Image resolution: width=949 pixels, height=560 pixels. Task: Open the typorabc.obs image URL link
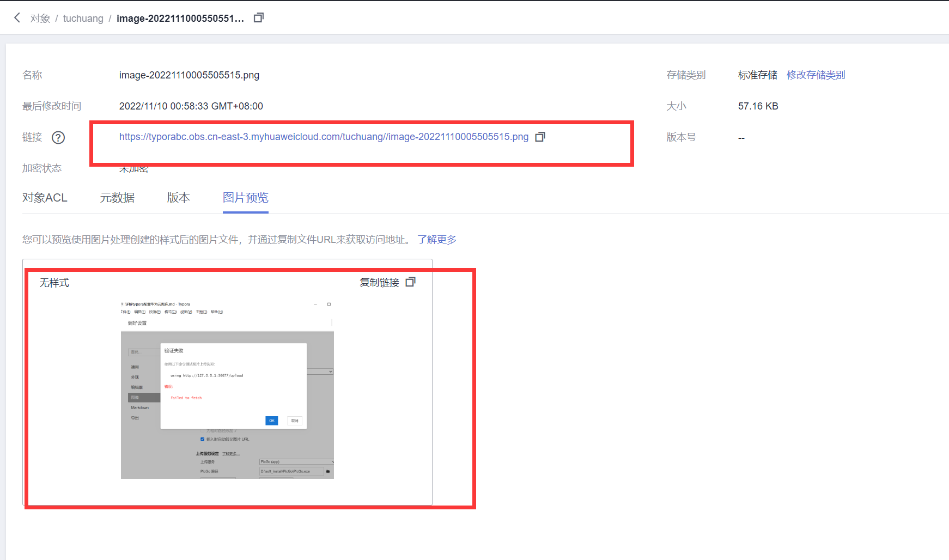click(x=324, y=137)
